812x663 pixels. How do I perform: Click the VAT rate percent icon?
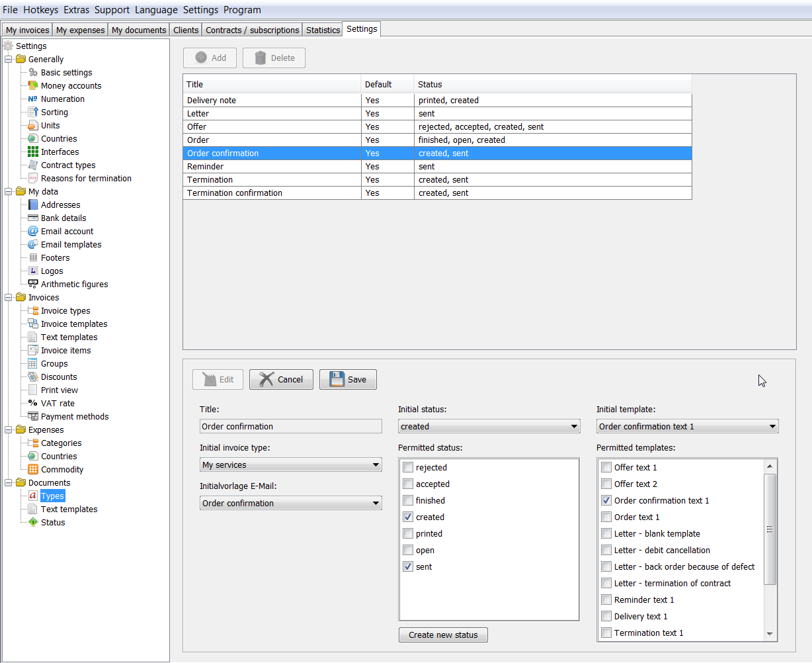(33, 404)
